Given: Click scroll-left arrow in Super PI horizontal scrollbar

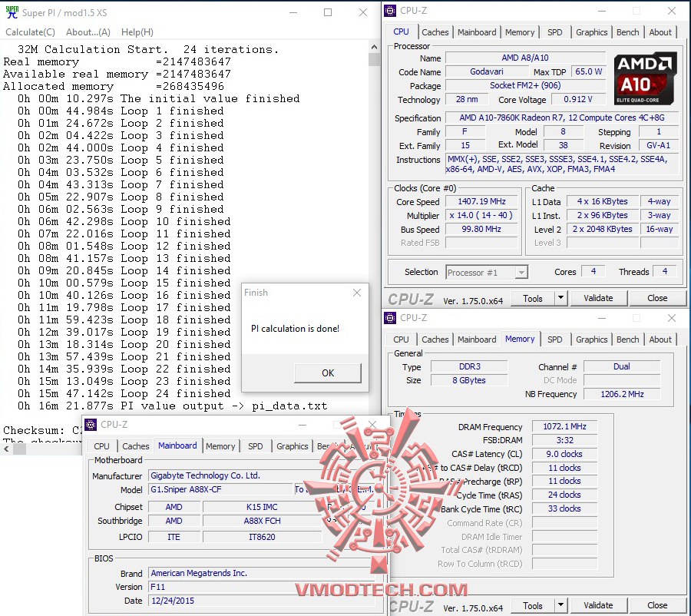Looking at the screenshot, I should tap(6, 449).
